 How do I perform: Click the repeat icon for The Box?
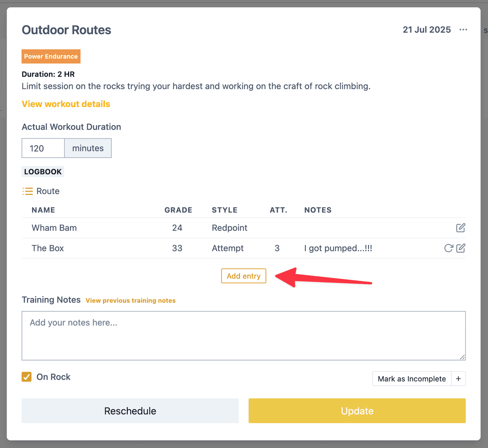pos(449,248)
